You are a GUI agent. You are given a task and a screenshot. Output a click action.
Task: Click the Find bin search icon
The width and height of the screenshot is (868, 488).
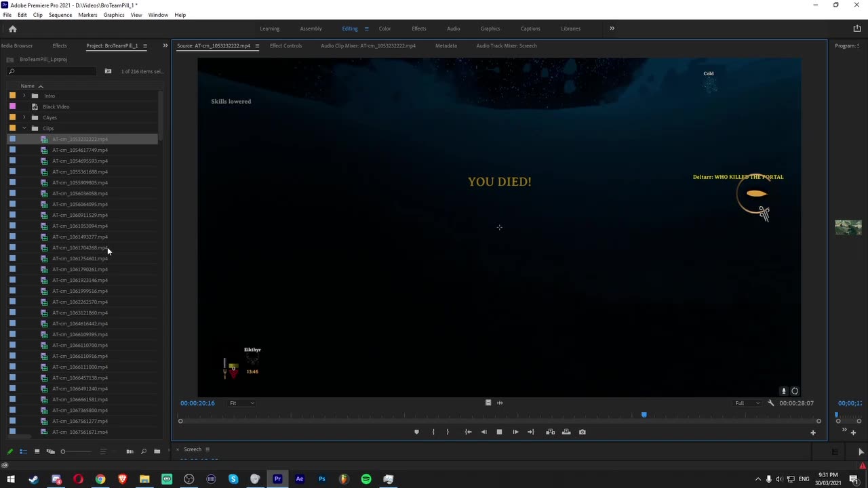[x=108, y=71]
